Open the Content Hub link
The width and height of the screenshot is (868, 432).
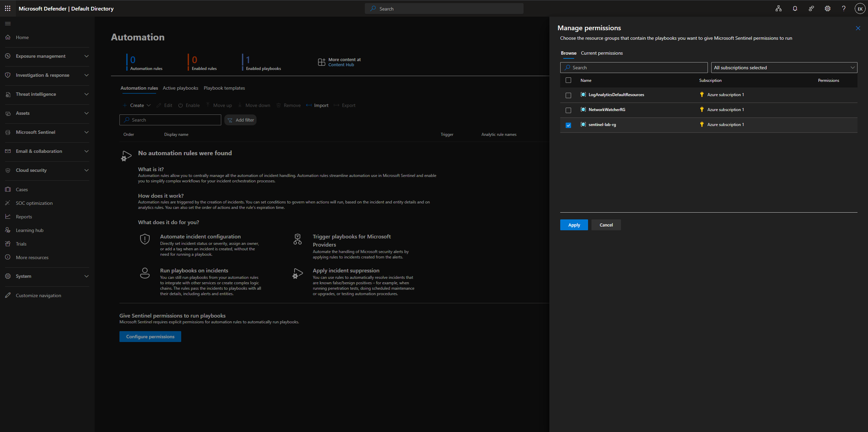[x=341, y=65]
